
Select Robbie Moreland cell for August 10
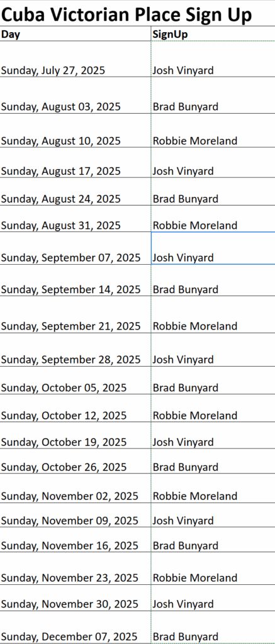pos(213,131)
